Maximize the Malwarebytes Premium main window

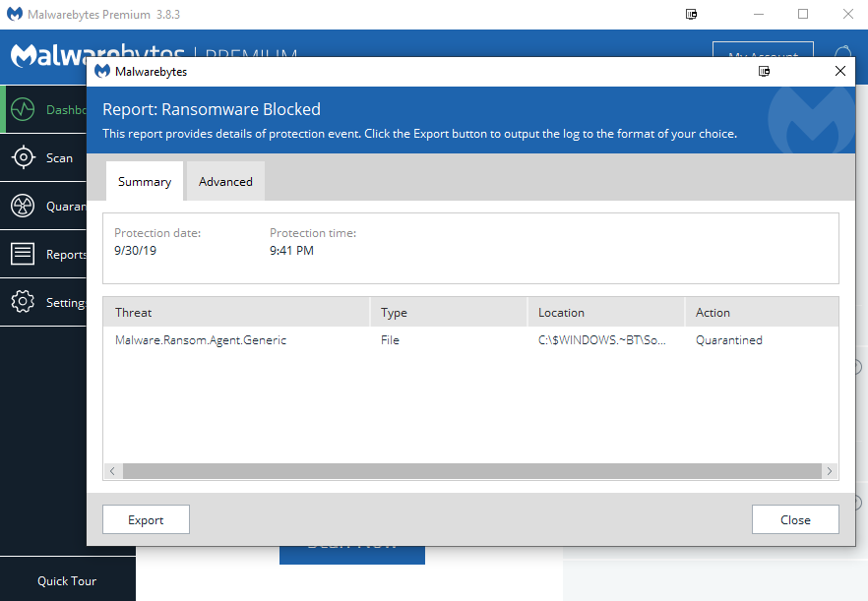(x=803, y=14)
